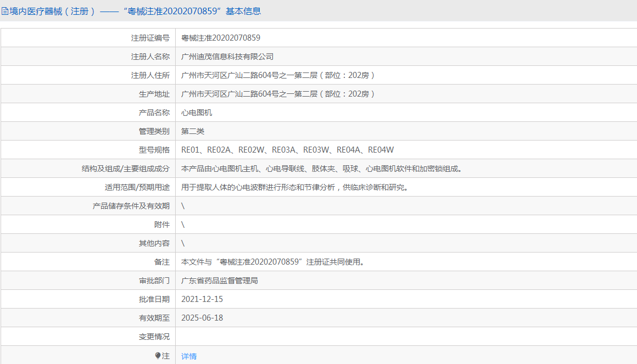
Task: Click the address value in the 生产地址 row
Action: (278, 94)
